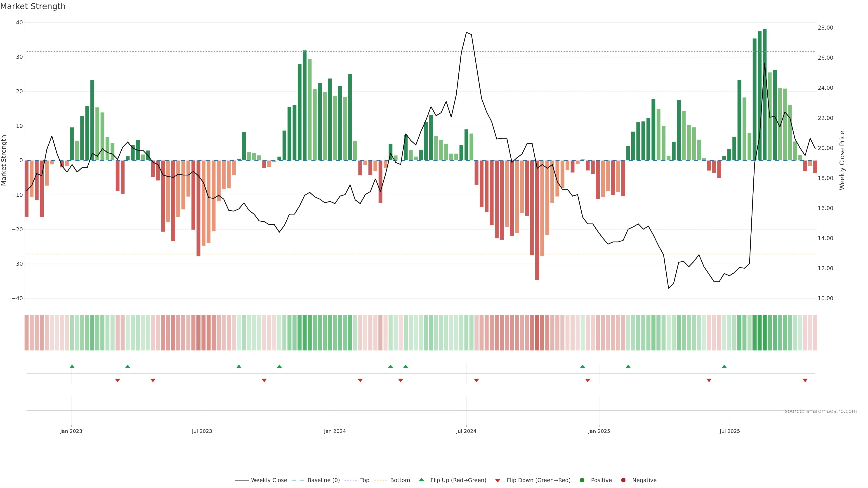Click the Weekly Close Price axis title
This screenshot has height=488, width=868.
842,160
